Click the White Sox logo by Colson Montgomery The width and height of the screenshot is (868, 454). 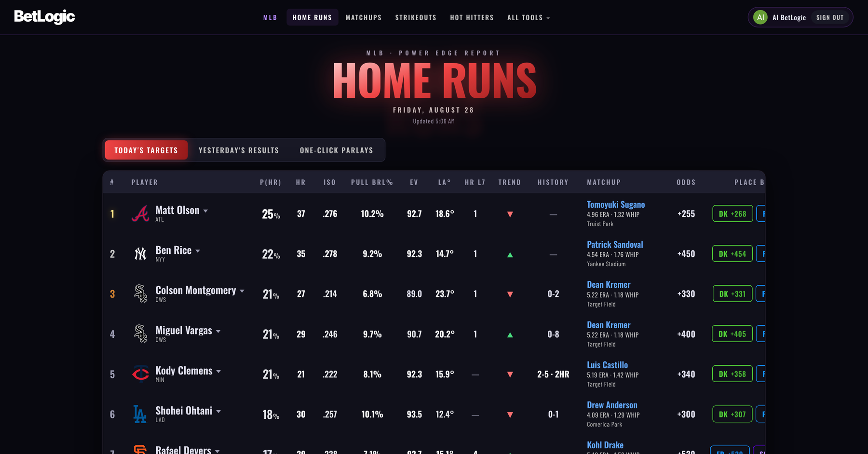click(x=140, y=294)
